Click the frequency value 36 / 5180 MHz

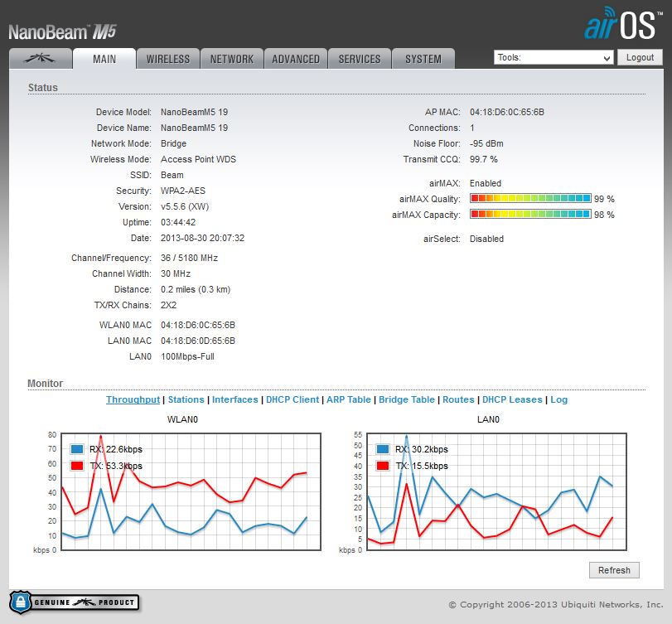coord(189,258)
